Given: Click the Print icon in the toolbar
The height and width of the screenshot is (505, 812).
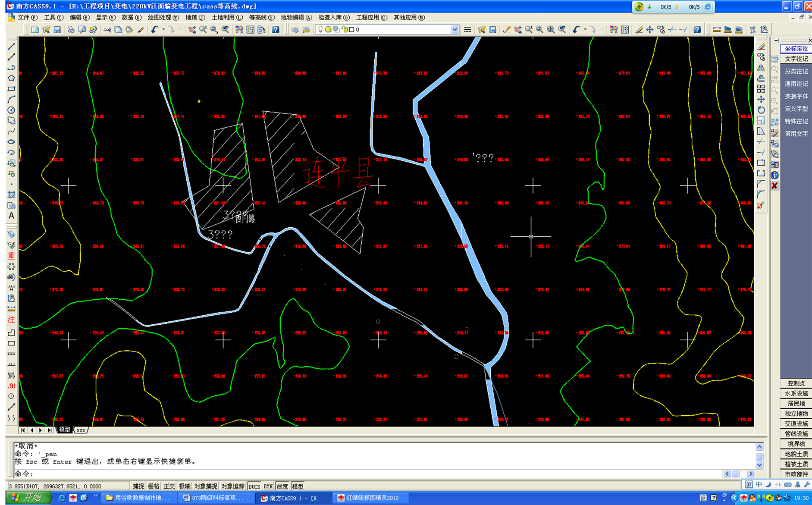Looking at the screenshot, I should (71, 30).
